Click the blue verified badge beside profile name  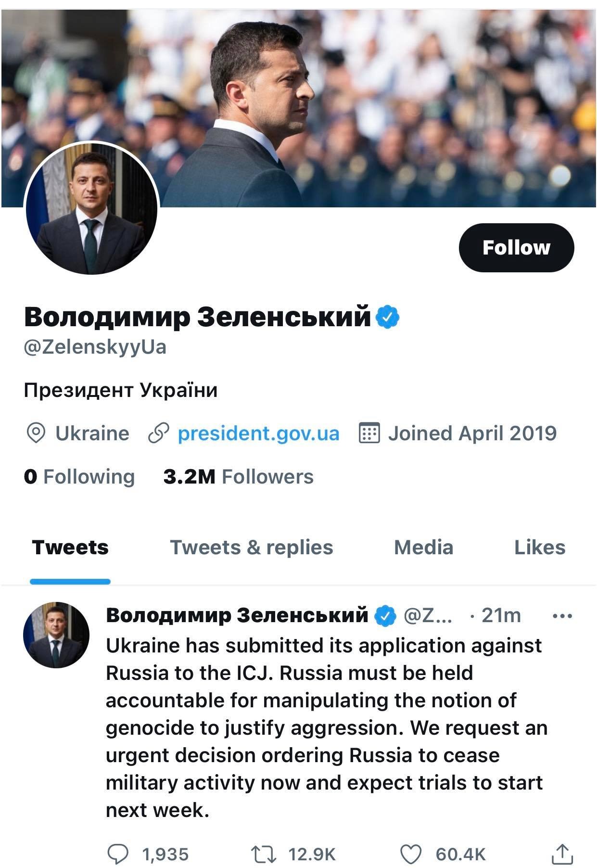pyautogui.click(x=388, y=317)
